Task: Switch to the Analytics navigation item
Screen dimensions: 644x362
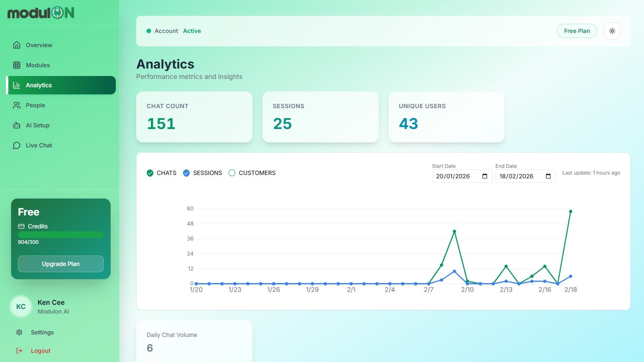Action: (x=39, y=85)
